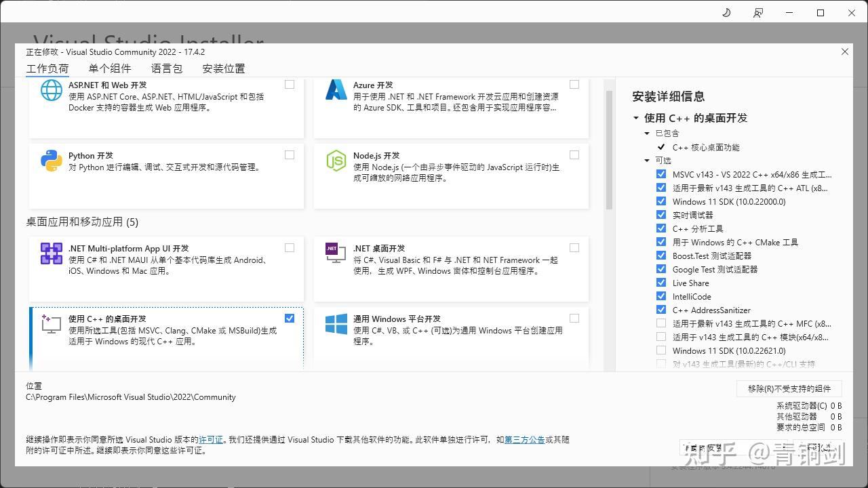Open the 语言包 tab
This screenshot has width=868, height=488.
(167, 68)
